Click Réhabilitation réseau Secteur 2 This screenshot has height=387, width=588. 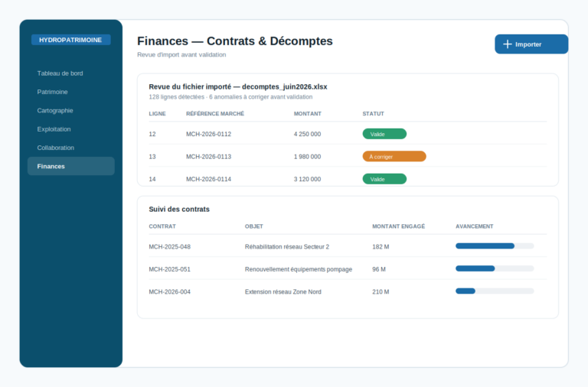pyautogui.click(x=287, y=246)
